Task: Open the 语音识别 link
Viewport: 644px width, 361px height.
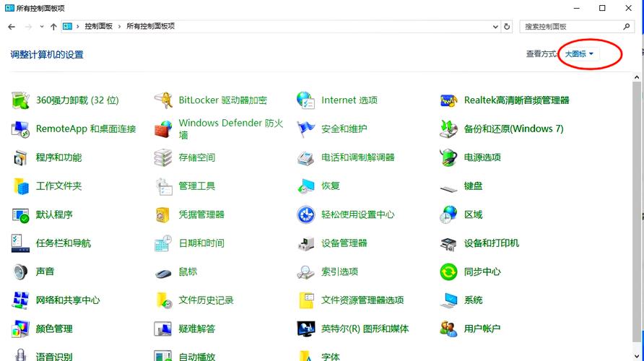Action: (54, 357)
